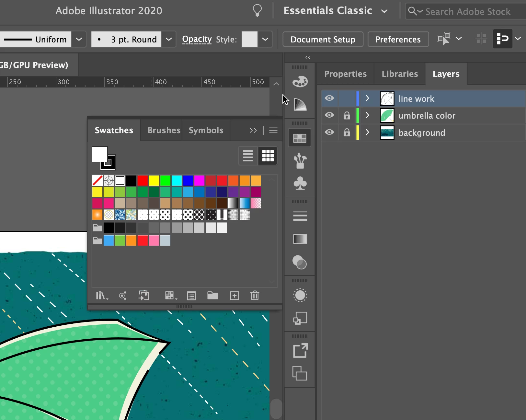Click the lightbulb Discover icon
Viewport: 526px width, 420px height.
tap(257, 11)
